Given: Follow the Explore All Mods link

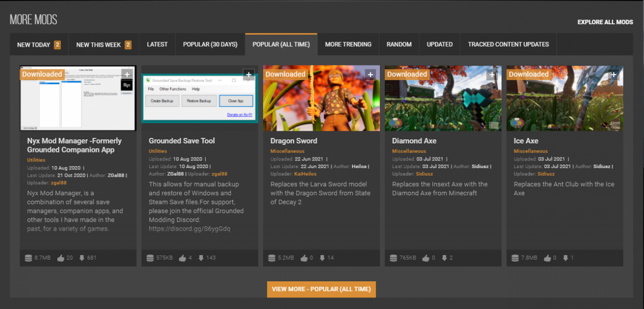Looking at the screenshot, I should pyautogui.click(x=605, y=22).
